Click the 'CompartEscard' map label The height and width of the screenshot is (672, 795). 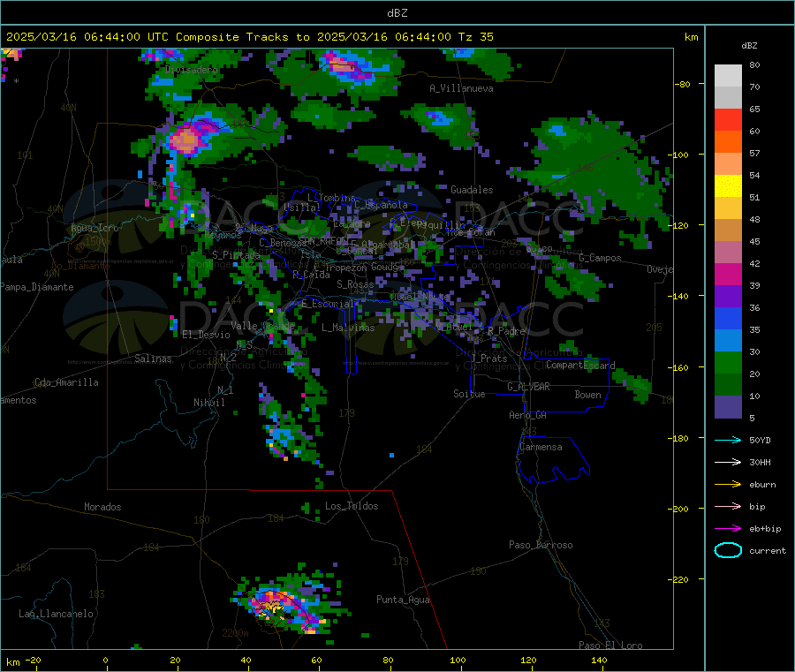click(x=580, y=366)
